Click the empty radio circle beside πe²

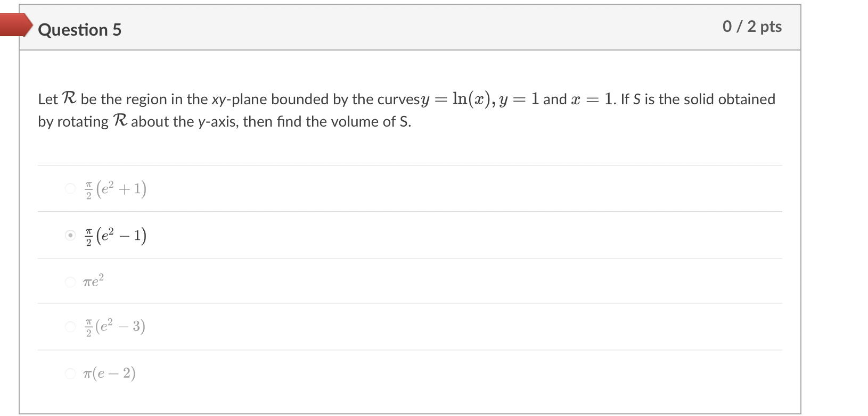(x=71, y=281)
